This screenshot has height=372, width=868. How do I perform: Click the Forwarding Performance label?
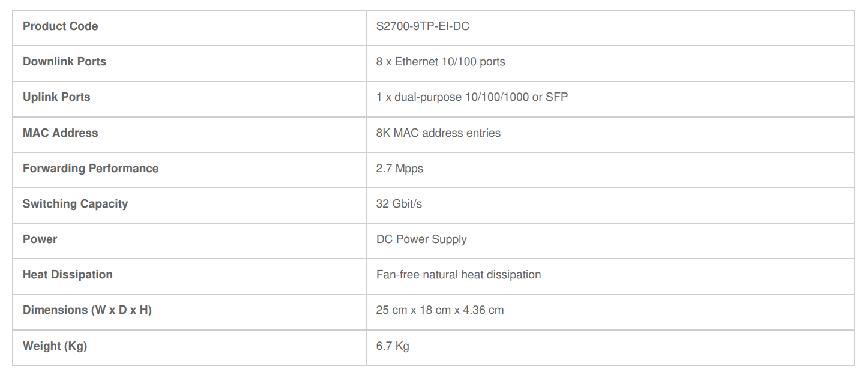(91, 169)
